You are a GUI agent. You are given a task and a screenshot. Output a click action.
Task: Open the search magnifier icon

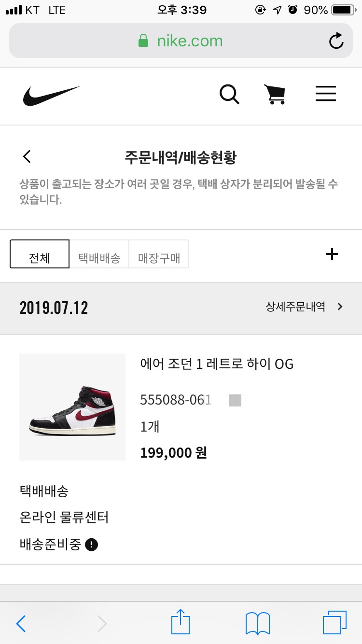(229, 94)
